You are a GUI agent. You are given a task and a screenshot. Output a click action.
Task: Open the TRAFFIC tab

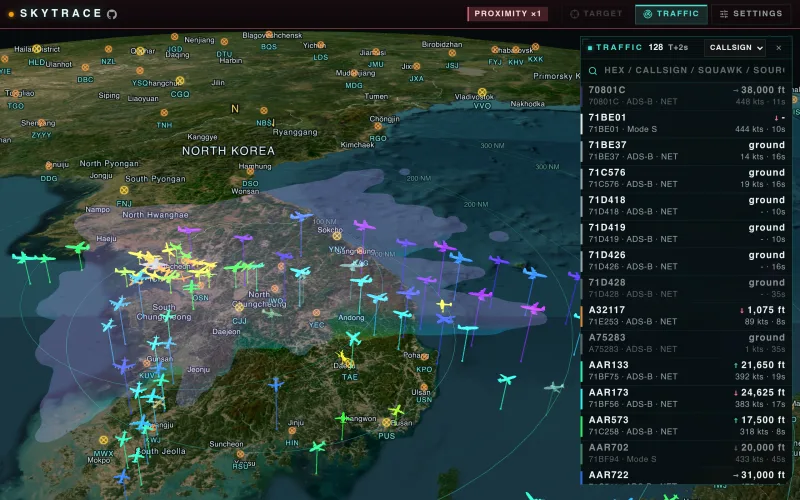pos(671,14)
